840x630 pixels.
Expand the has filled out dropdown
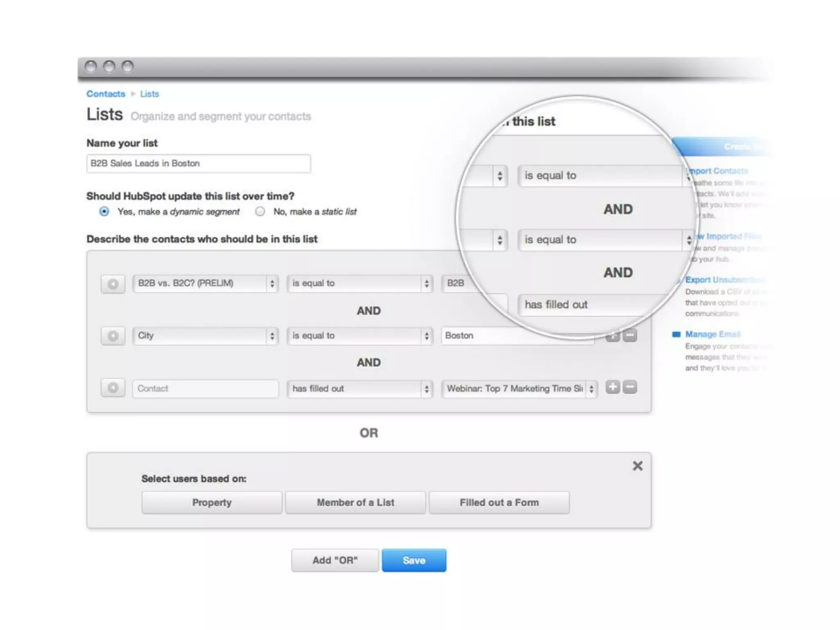(x=360, y=388)
